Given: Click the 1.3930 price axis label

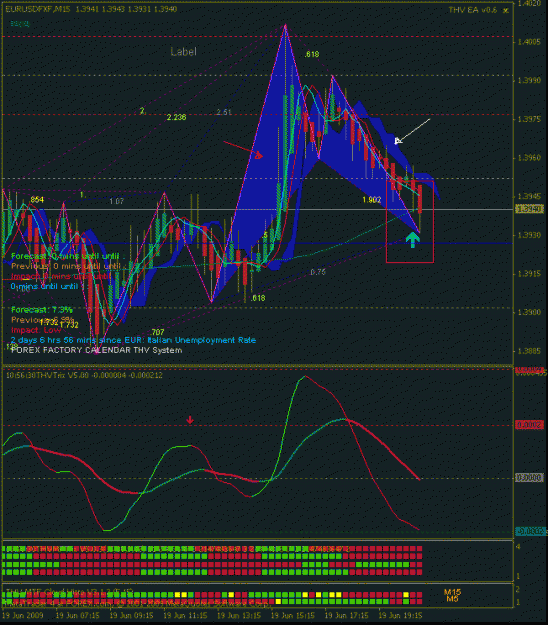Looking at the screenshot, I should click(x=529, y=235).
